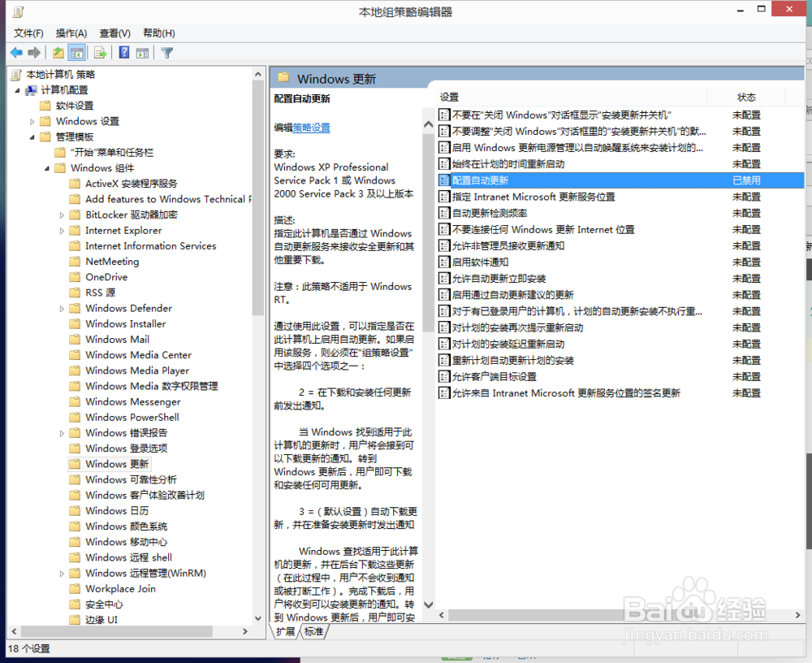Image resolution: width=812 pixels, height=663 pixels.
Task: Select 重新计划自动更新计划的安装 policy
Action: (512, 360)
